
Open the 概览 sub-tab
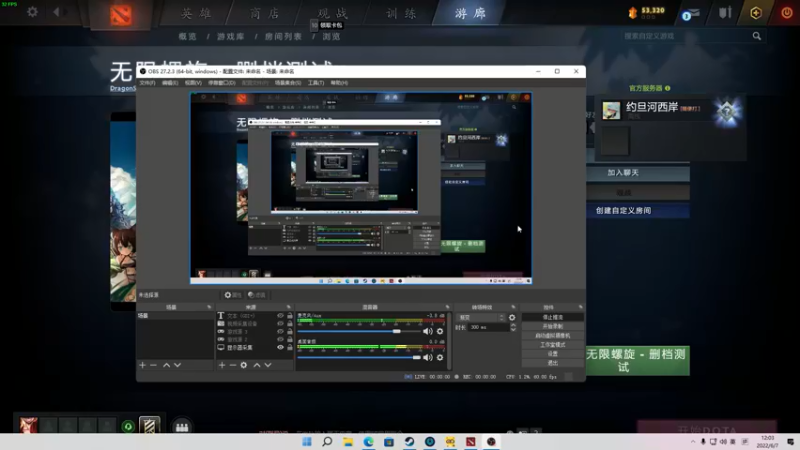click(187, 36)
